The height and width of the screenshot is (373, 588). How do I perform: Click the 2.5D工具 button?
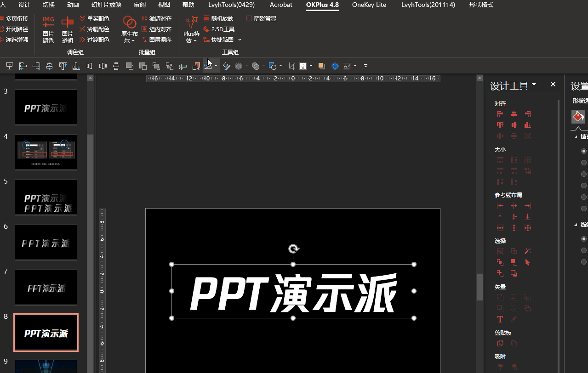click(219, 29)
